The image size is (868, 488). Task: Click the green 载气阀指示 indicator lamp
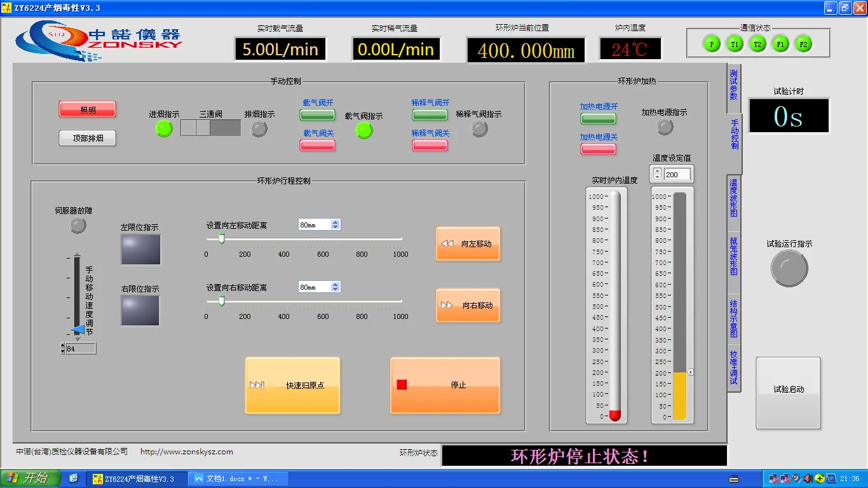tap(364, 130)
